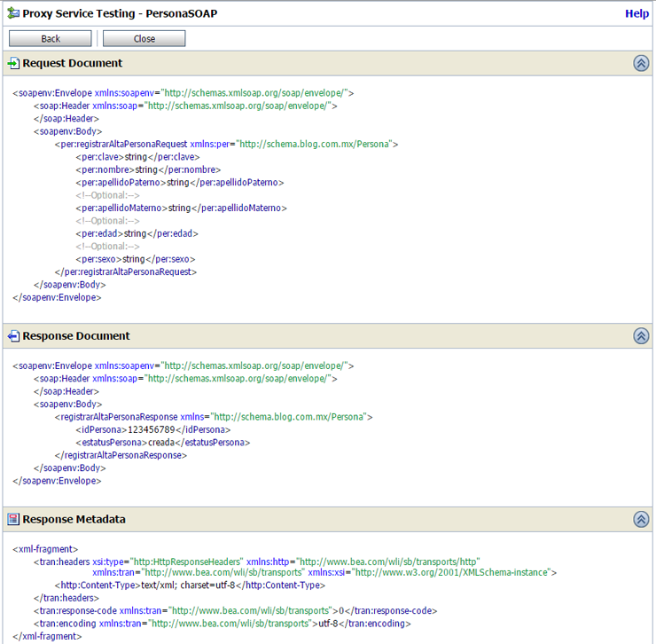Click the Request Document section icon
This screenshot has width=656, height=644.
(x=13, y=64)
